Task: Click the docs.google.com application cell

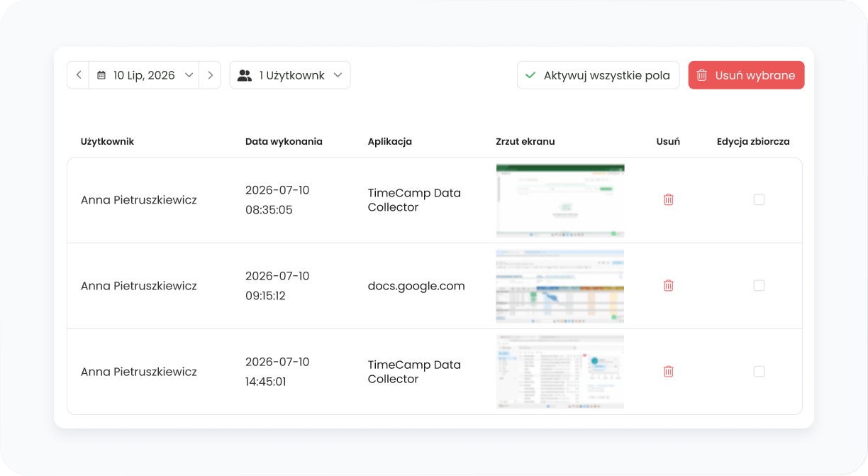Action: tap(416, 286)
